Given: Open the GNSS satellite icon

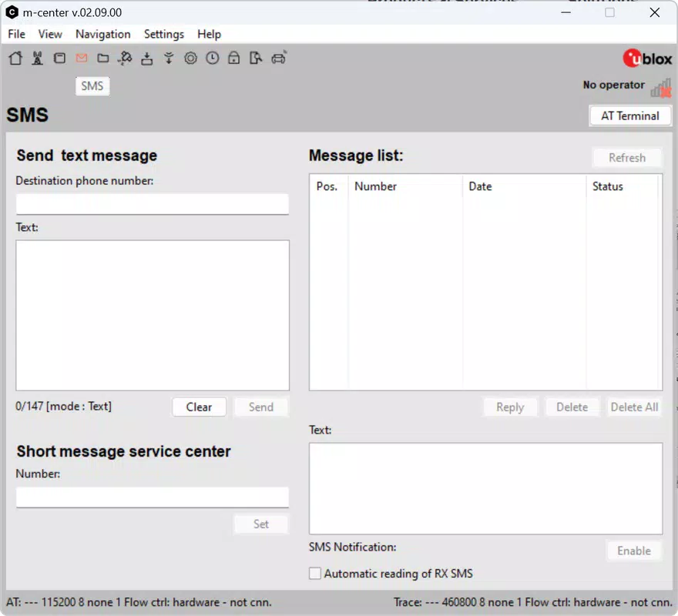Looking at the screenshot, I should pyautogui.click(x=125, y=58).
